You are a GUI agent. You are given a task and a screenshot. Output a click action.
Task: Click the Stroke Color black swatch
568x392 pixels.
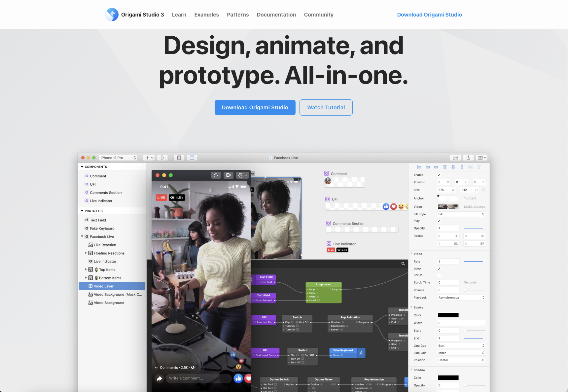(448, 315)
